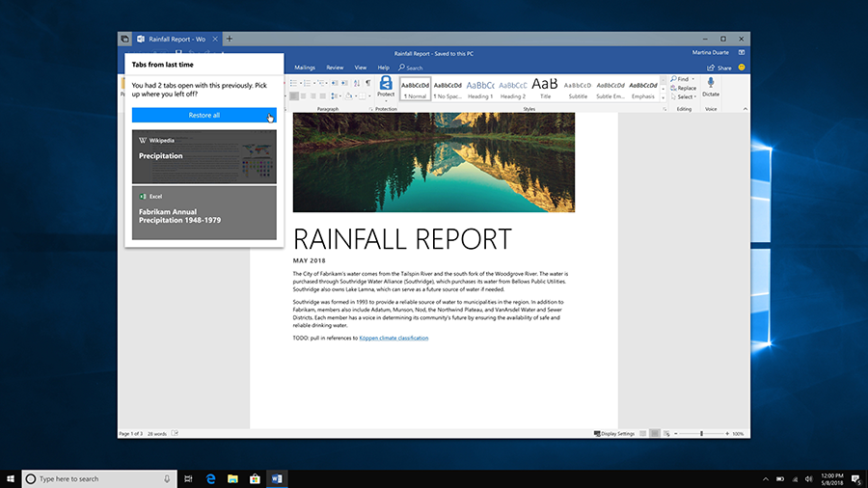Switch to the Review ribbon tab
This screenshot has width=868, height=488.
tap(335, 68)
